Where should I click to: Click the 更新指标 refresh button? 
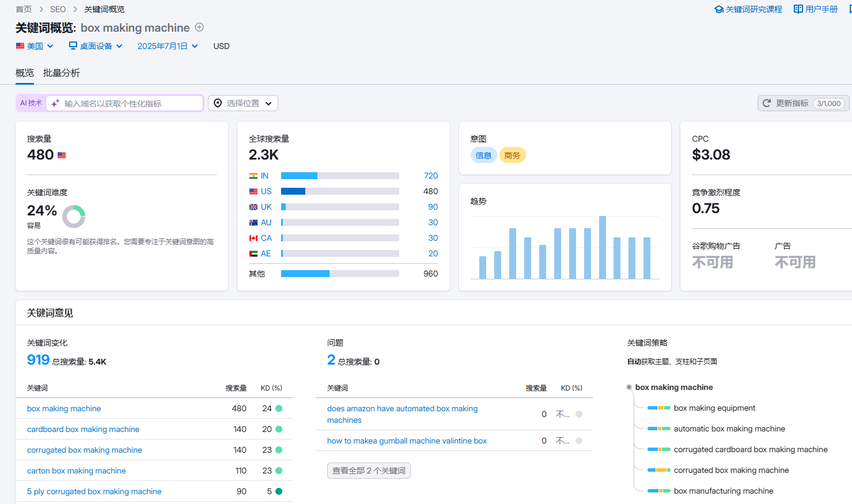[x=803, y=103]
